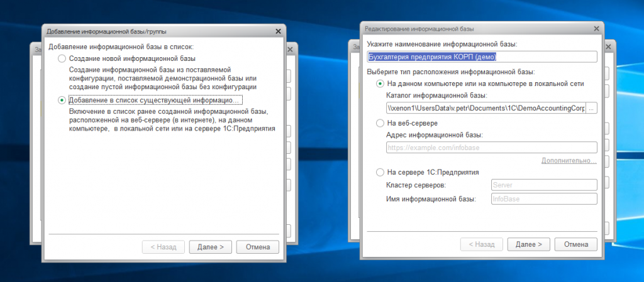Click the https://example.com/infobase address field
This screenshot has height=282, width=644.
pos(492,147)
